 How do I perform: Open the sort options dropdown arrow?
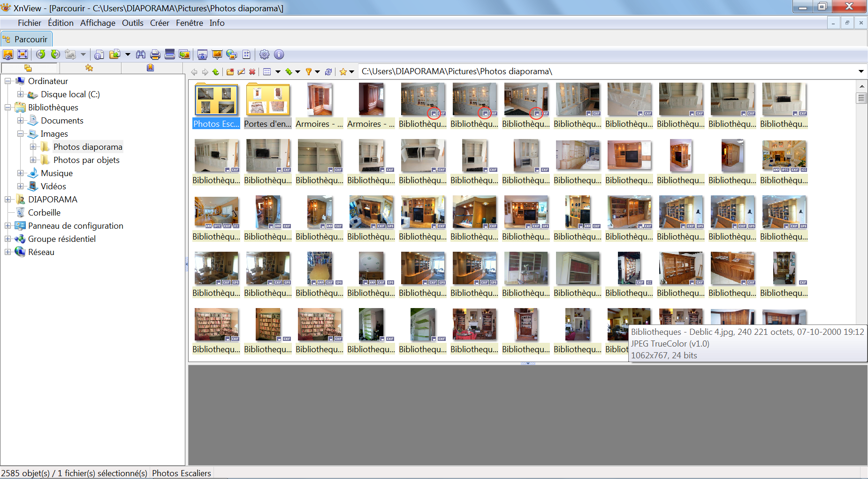click(297, 72)
